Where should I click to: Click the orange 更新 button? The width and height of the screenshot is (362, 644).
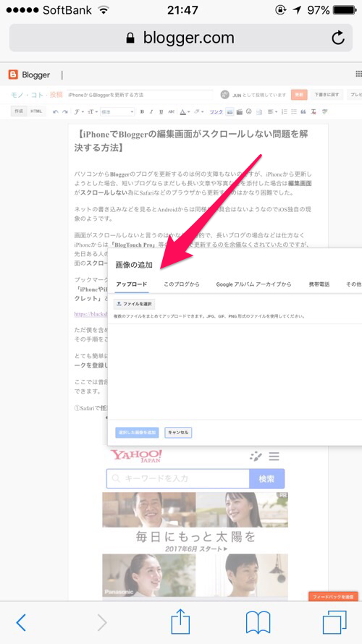click(x=299, y=95)
